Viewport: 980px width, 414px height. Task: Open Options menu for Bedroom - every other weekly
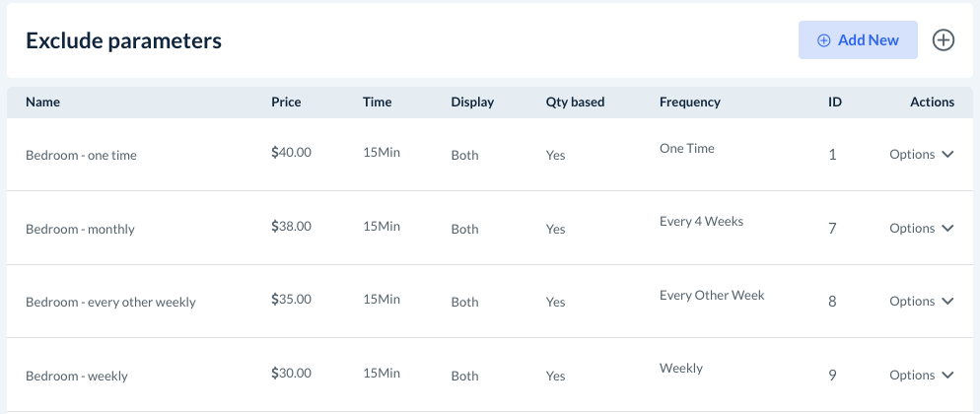click(x=922, y=302)
